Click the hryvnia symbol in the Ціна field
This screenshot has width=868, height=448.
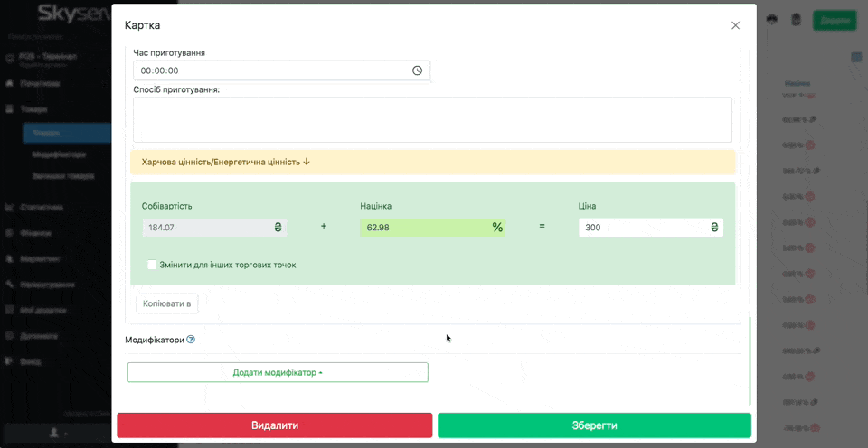714,228
